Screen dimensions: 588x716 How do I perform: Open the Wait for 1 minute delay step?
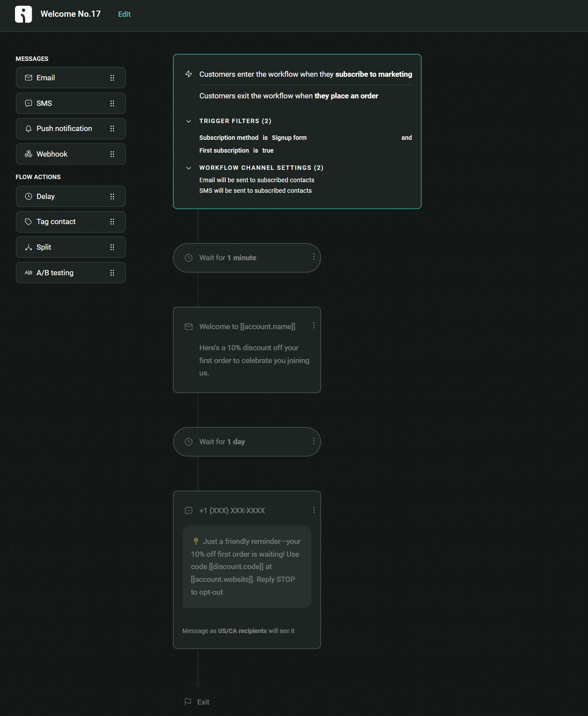(x=247, y=258)
